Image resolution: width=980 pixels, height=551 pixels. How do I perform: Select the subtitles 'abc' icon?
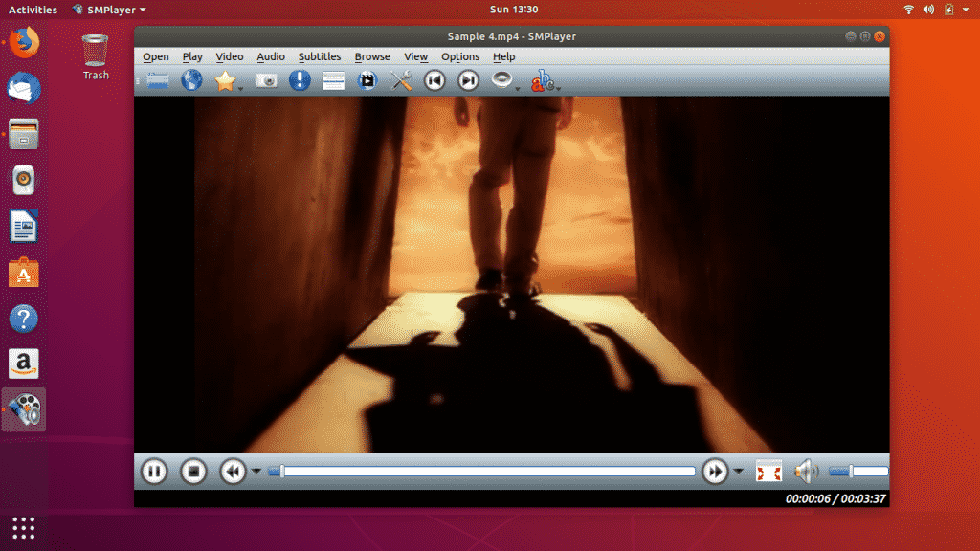pyautogui.click(x=540, y=82)
